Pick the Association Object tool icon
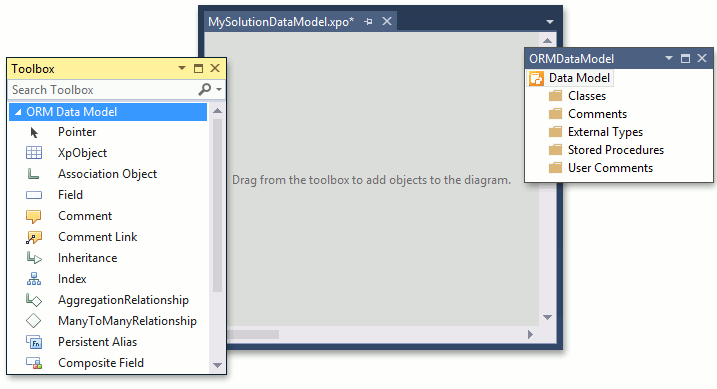 [33, 174]
